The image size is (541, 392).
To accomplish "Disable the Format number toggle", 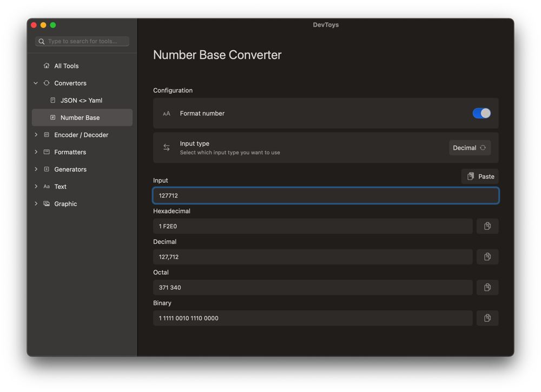I will pyautogui.click(x=481, y=113).
